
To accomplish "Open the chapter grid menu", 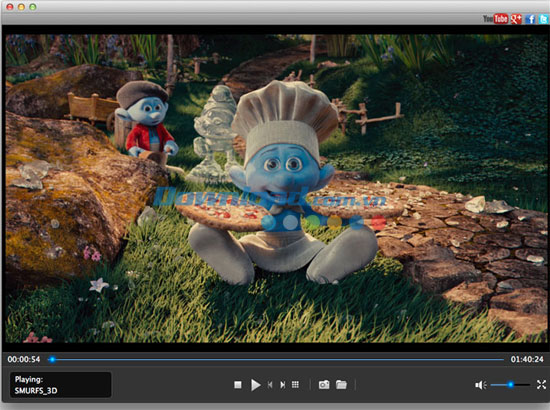I will (x=295, y=385).
